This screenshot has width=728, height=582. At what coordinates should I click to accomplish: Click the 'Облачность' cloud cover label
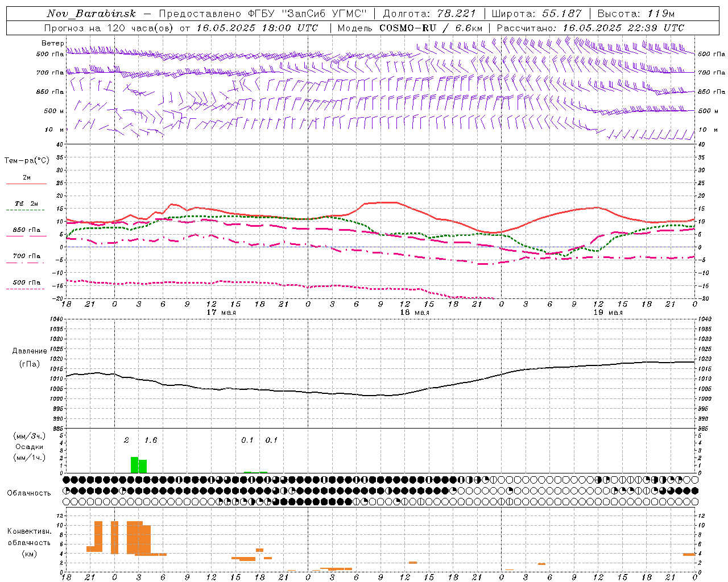click(x=29, y=493)
